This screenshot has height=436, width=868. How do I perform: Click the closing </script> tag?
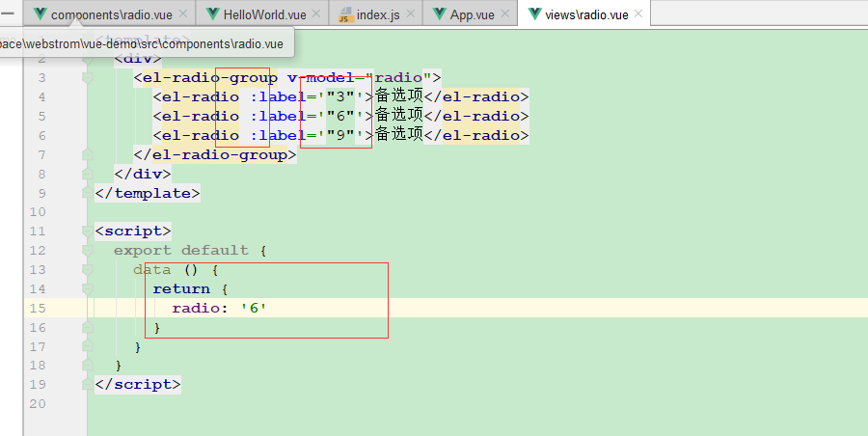[138, 384]
